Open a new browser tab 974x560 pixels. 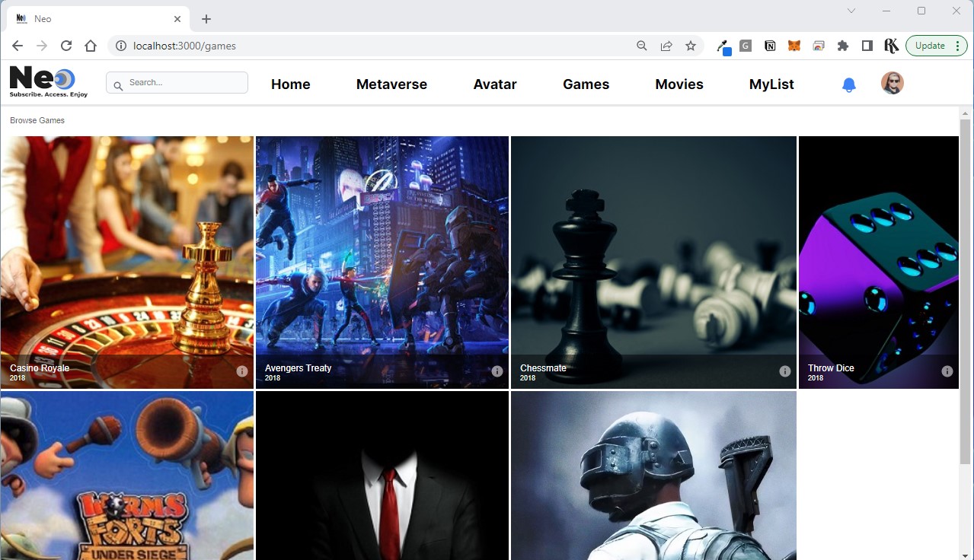[x=206, y=19]
